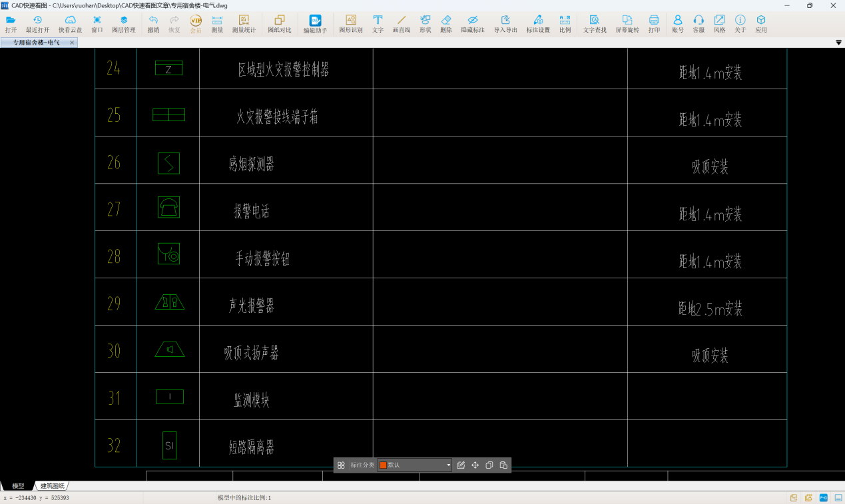845x504 pixels.
Task: Start 图形识别 shape recognition
Action: pyautogui.click(x=351, y=24)
